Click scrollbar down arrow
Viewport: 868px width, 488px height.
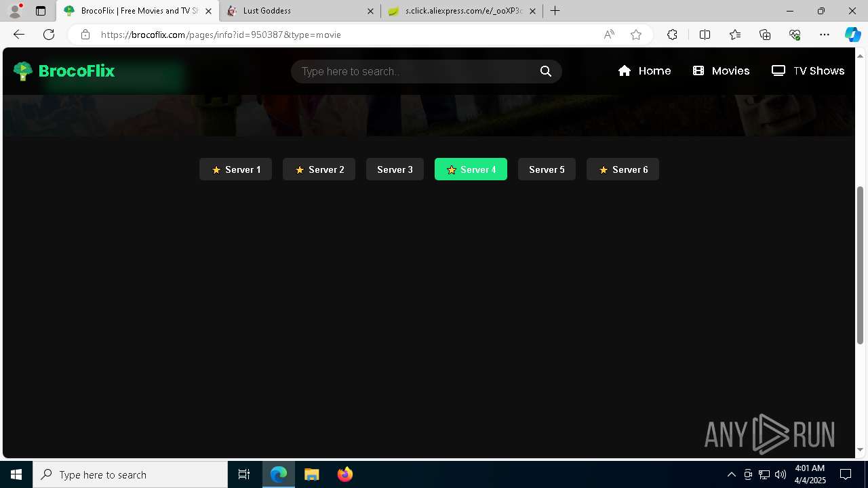[x=861, y=450]
